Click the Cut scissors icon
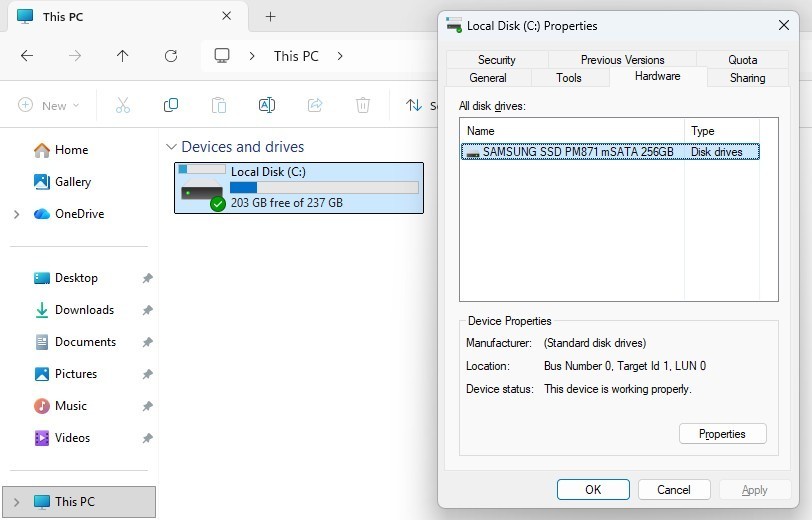812x520 pixels. (123, 105)
